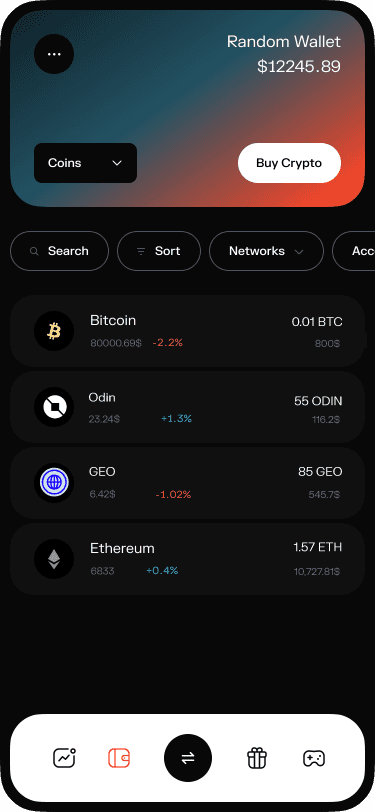Click the Buy Crypto button
The height and width of the screenshot is (812, 375).
point(289,163)
